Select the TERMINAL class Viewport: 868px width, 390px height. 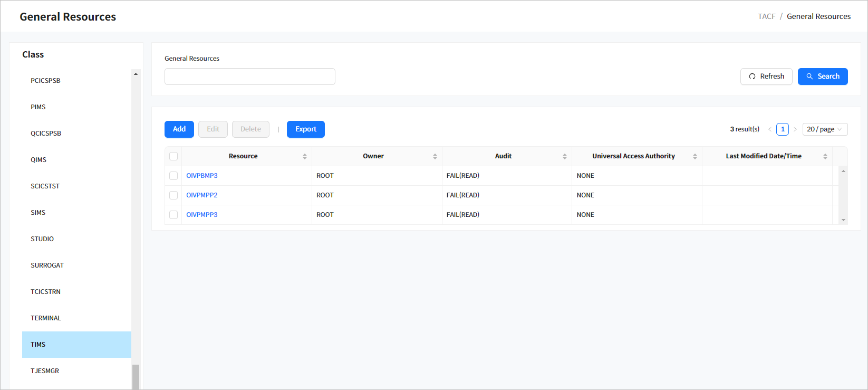[46, 318]
